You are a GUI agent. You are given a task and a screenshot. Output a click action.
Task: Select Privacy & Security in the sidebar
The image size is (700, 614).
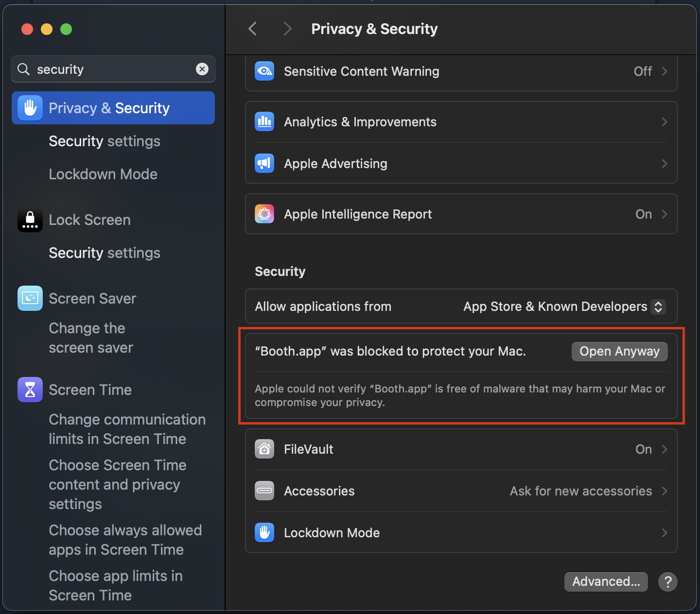tap(113, 108)
